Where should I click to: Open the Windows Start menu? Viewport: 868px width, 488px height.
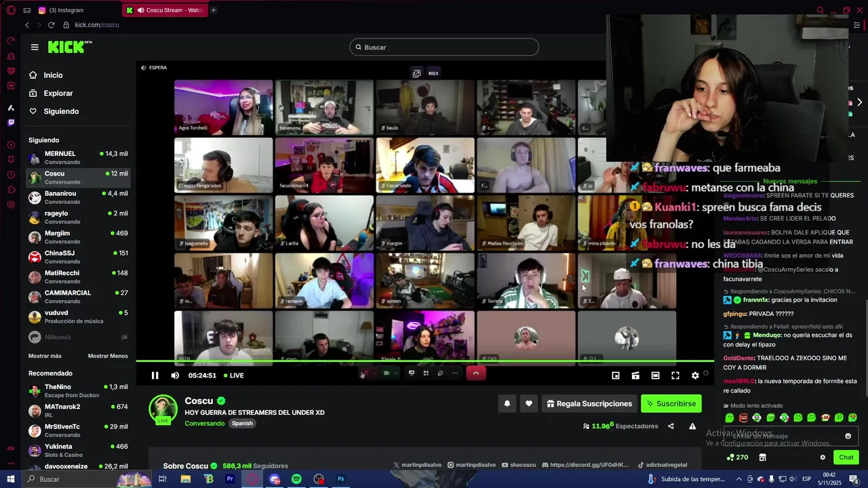[x=11, y=479]
